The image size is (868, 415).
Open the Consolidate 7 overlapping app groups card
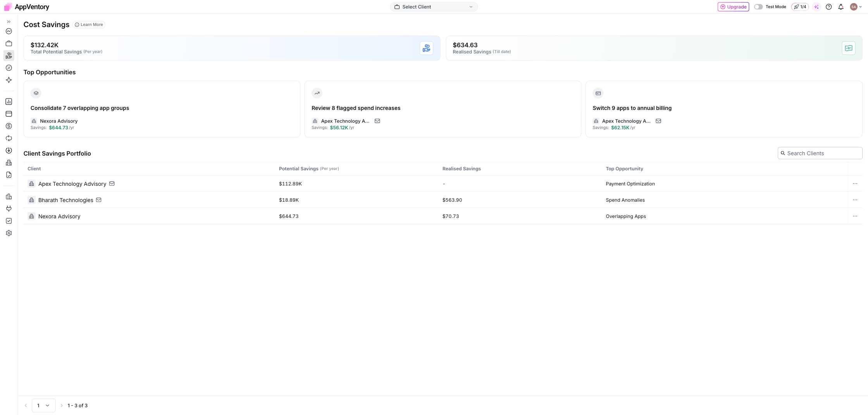[x=162, y=109]
